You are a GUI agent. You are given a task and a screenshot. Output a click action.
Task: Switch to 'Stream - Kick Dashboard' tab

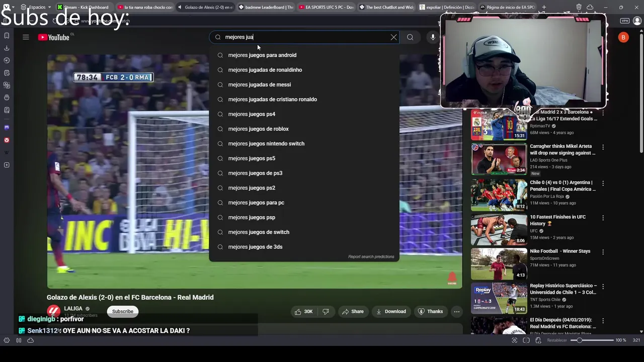coord(84,7)
